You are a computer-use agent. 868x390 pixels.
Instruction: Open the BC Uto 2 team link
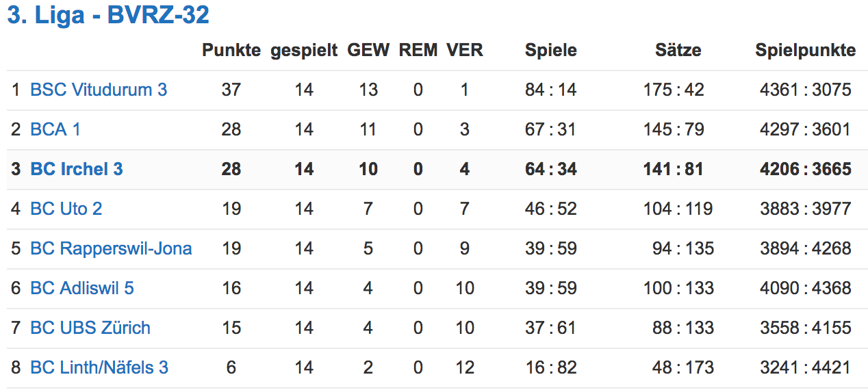pos(66,209)
